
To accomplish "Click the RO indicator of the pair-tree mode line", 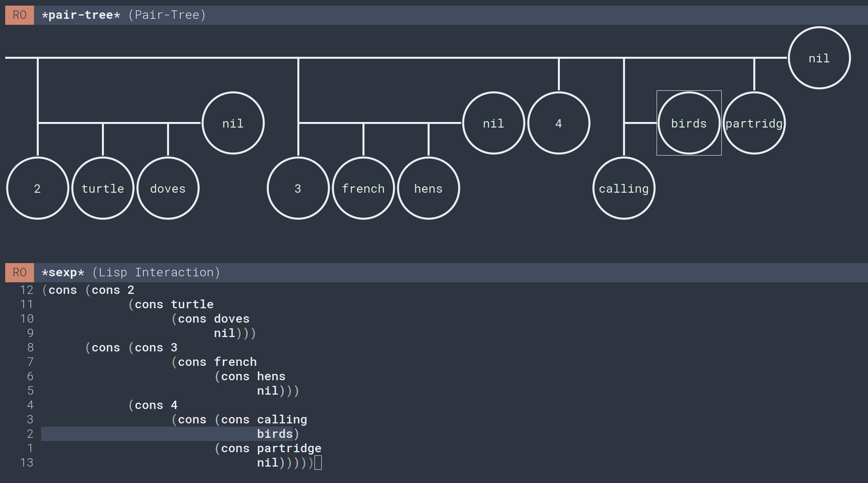I will 20,15.
